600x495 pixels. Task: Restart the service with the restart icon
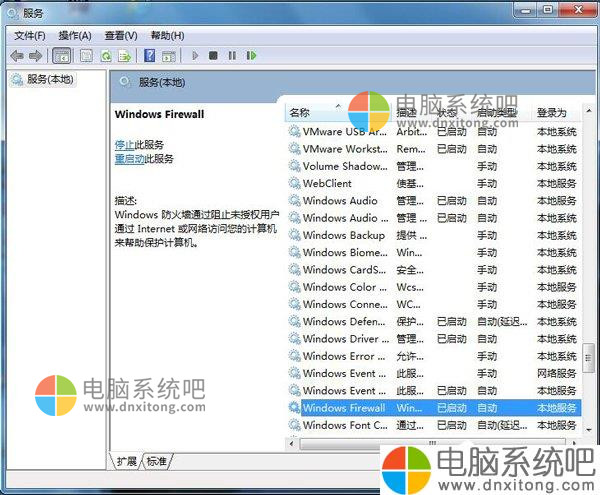tap(251, 56)
